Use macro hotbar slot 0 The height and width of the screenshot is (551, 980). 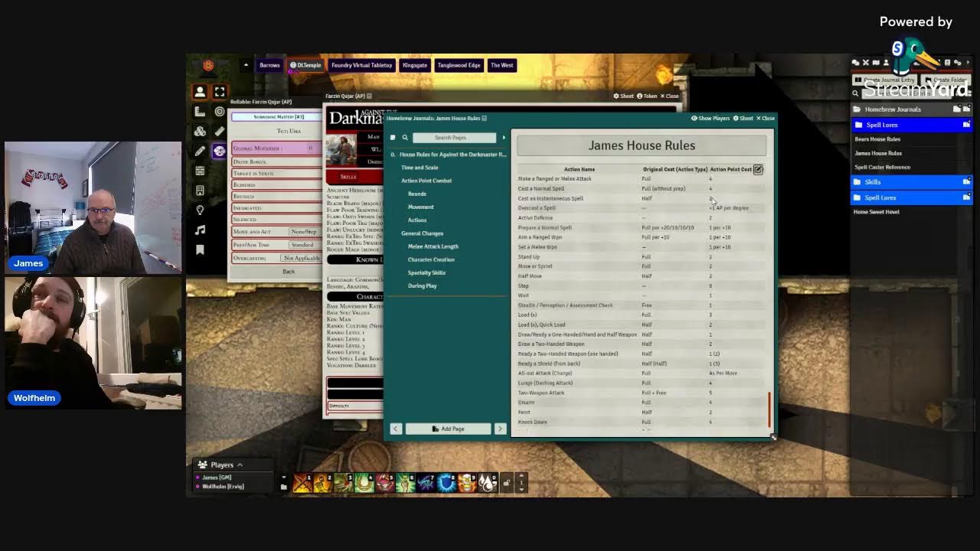click(x=488, y=483)
